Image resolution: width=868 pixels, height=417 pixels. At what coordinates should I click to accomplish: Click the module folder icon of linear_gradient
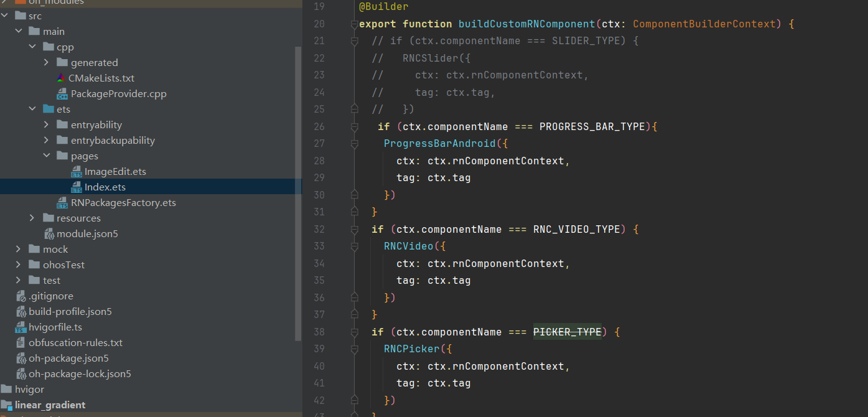pos(6,405)
